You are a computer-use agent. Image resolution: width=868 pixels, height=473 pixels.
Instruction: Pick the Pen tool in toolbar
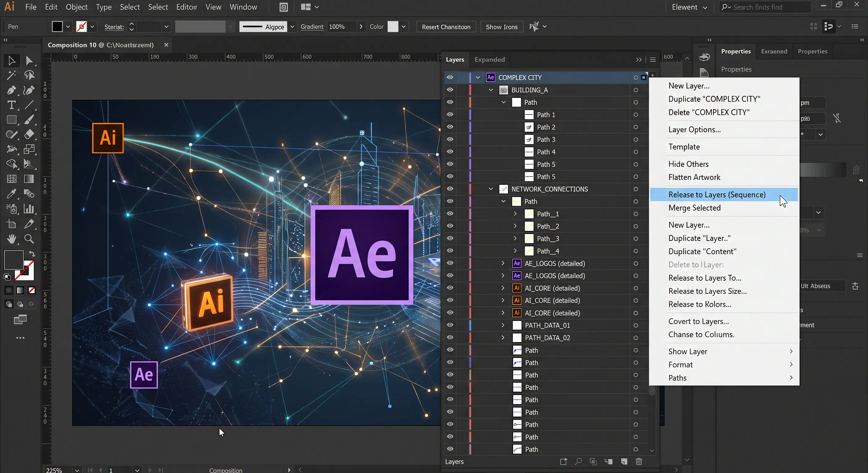pos(11,90)
